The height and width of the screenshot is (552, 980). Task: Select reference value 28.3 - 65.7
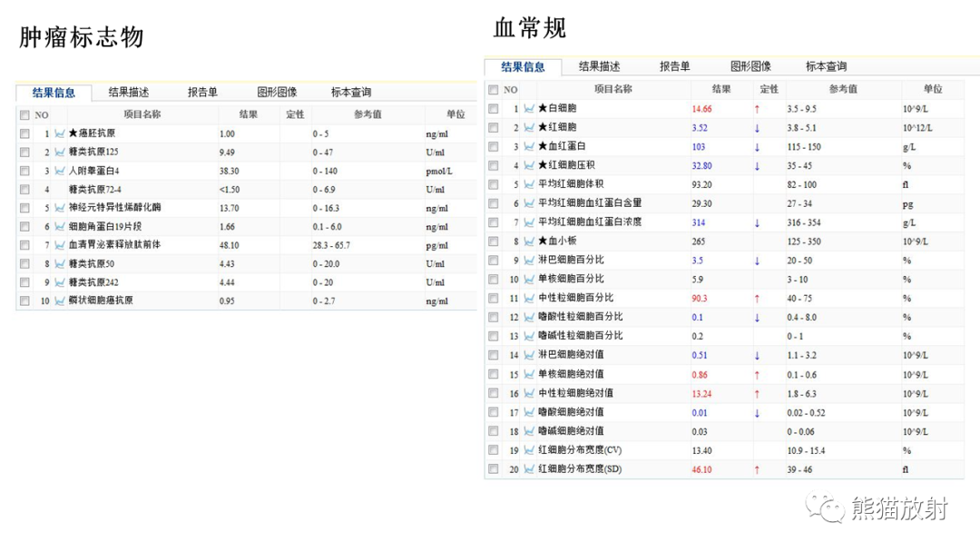[x=331, y=245]
